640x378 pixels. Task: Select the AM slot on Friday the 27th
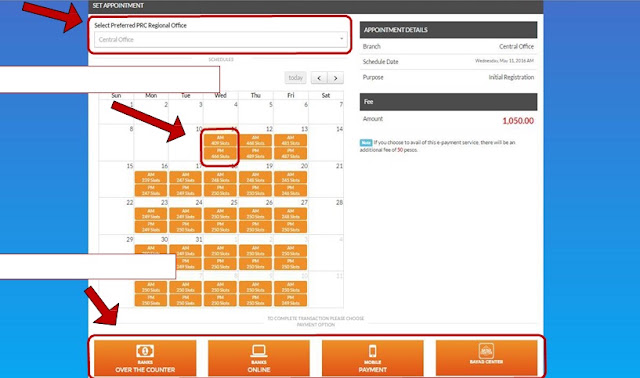[x=291, y=214]
